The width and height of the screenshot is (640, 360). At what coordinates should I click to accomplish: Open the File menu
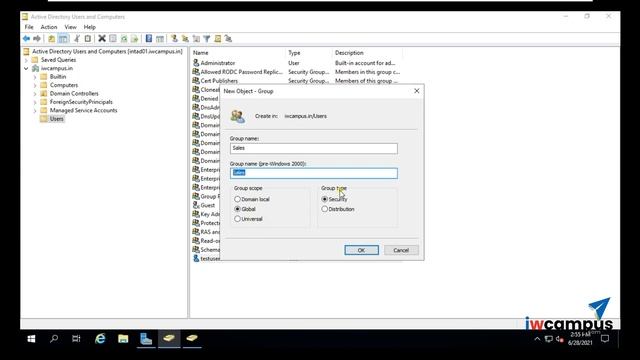coord(29,27)
